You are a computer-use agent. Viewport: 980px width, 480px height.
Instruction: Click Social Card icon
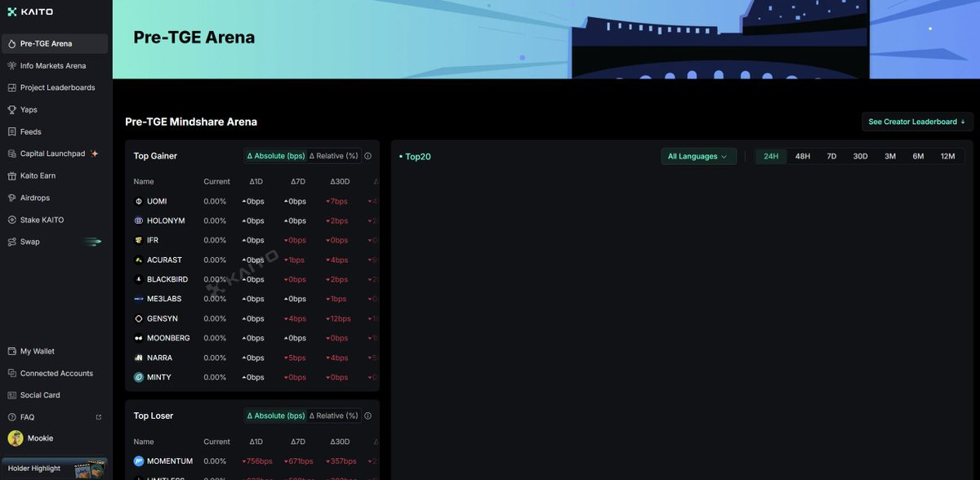12,396
